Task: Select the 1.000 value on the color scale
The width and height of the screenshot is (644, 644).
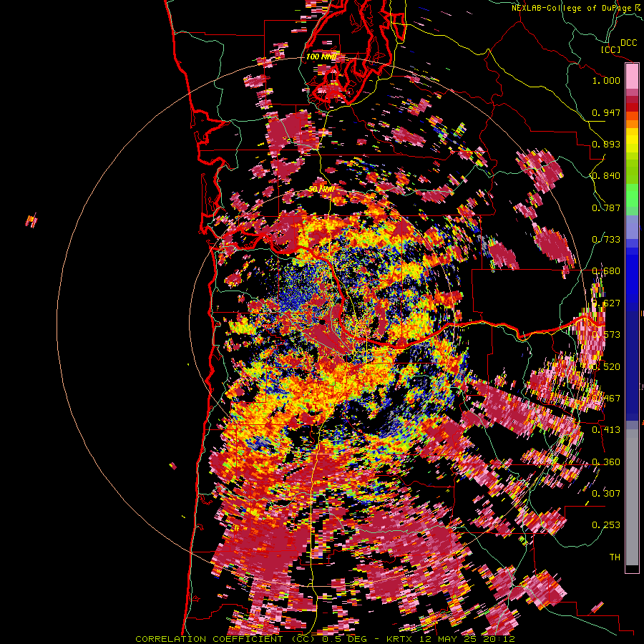Action: tap(606, 80)
